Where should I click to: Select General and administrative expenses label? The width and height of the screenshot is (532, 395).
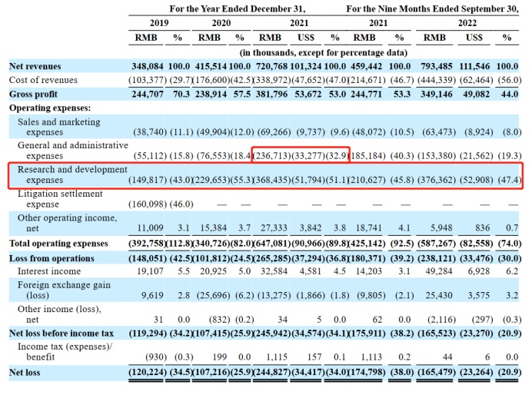(73, 150)
